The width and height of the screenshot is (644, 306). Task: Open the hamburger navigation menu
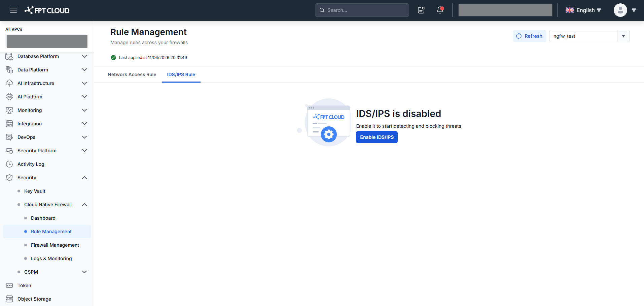(13, 10)
